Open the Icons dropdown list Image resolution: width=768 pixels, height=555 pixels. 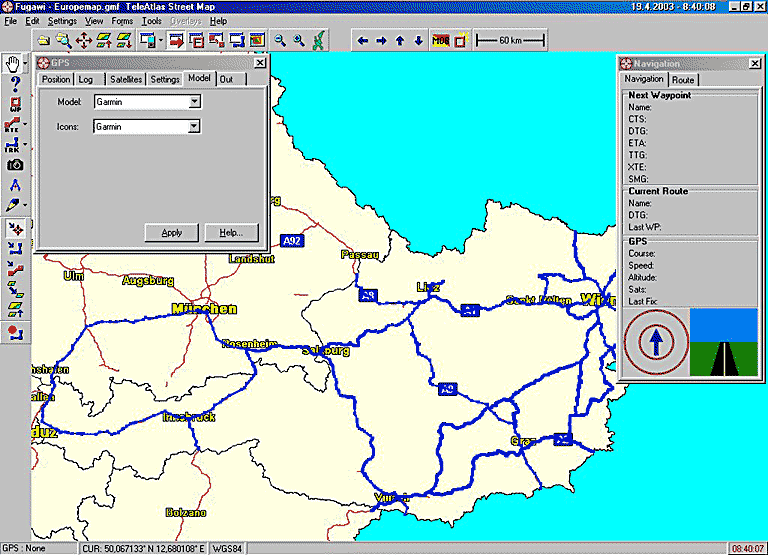pos(195,127)
